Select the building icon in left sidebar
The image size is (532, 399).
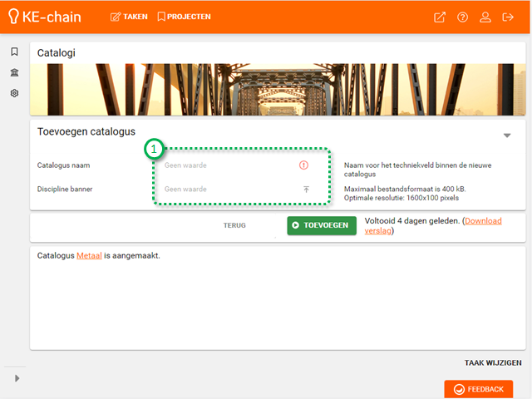[x=14, y=72]
